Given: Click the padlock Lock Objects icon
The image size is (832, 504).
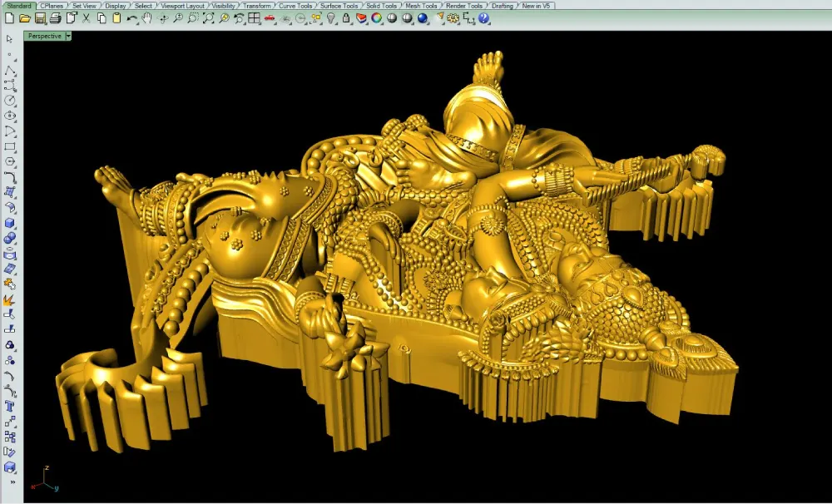Looking at the screenshot, I should coord(346,18).
